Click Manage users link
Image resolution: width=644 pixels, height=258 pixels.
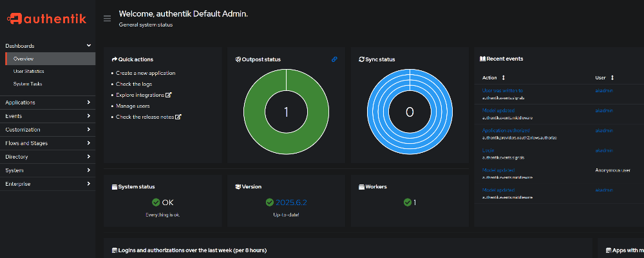(133, 106)
